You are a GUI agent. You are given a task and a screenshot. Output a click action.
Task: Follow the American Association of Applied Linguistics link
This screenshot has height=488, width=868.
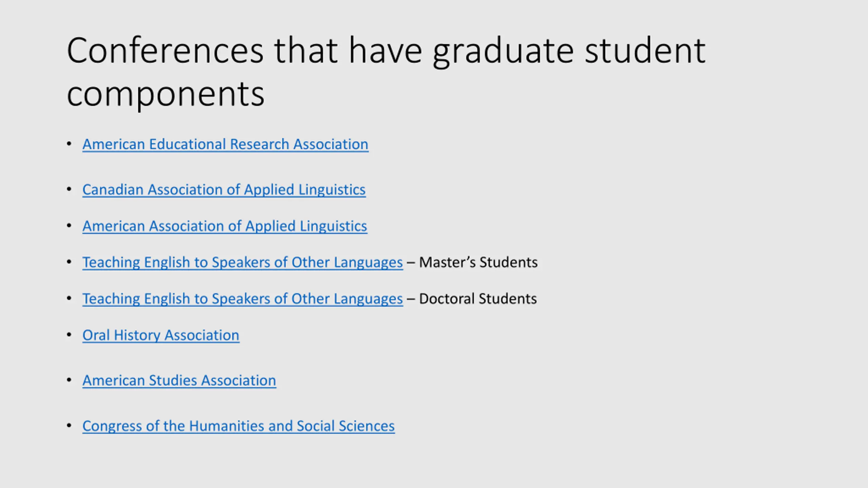[x=225, y=226]
